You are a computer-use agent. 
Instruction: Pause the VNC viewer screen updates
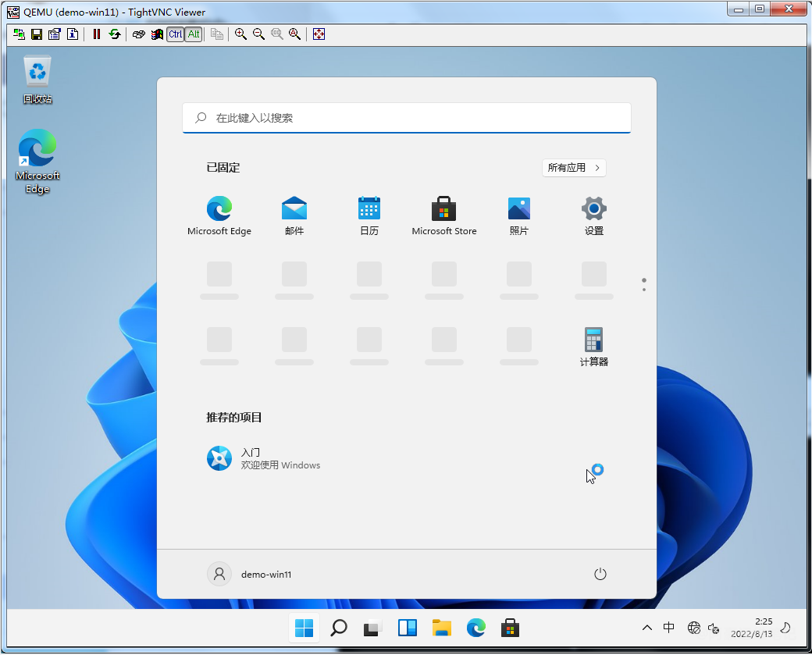97,34
